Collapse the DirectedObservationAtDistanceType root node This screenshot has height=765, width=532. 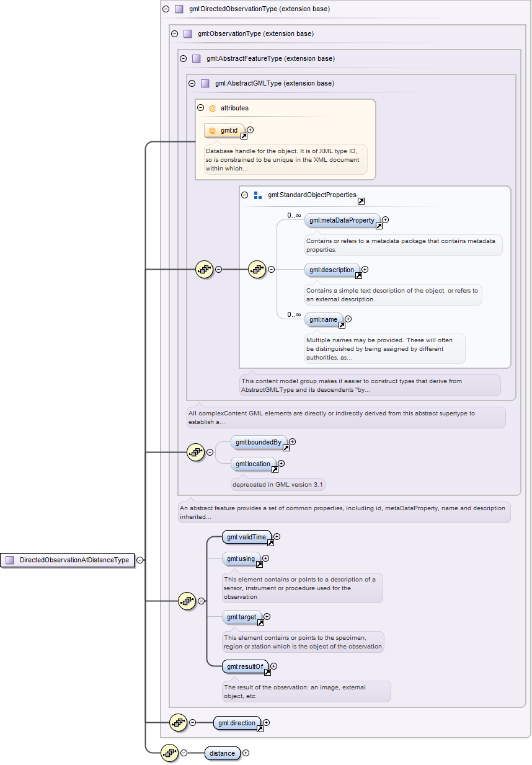coord(140,560)
